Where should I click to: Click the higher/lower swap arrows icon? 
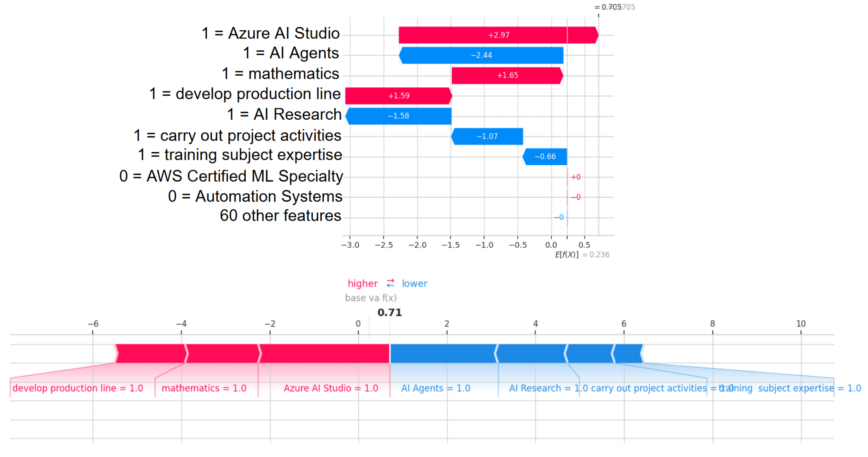[390, 284]
